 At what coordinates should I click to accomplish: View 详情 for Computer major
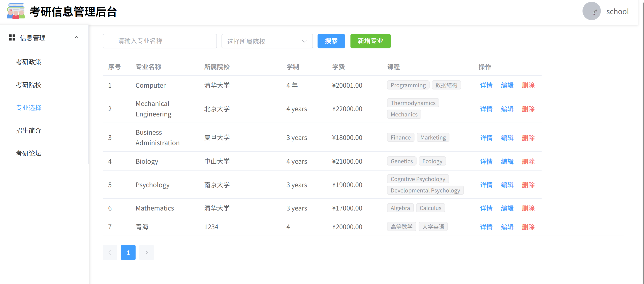[x=486, y=85]
